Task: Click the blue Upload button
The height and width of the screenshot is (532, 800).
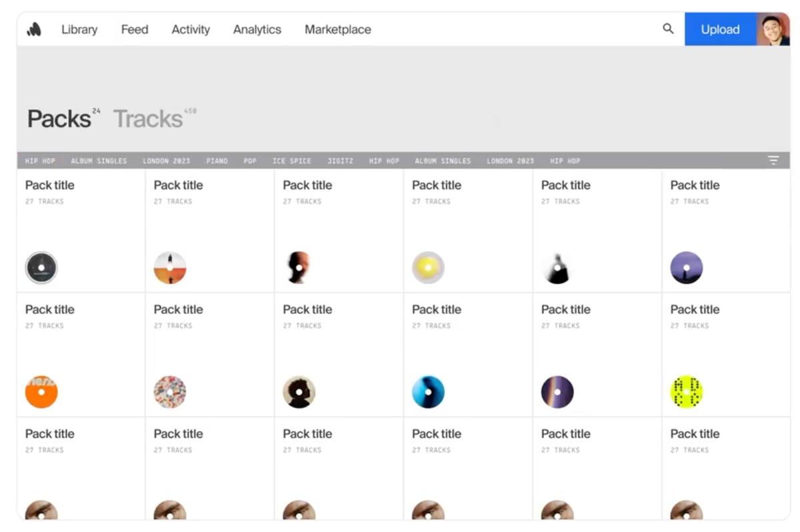Action: coord(720,29)
